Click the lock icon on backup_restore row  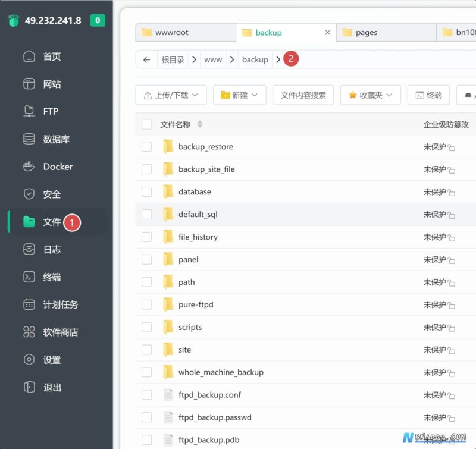click(452, 147)
